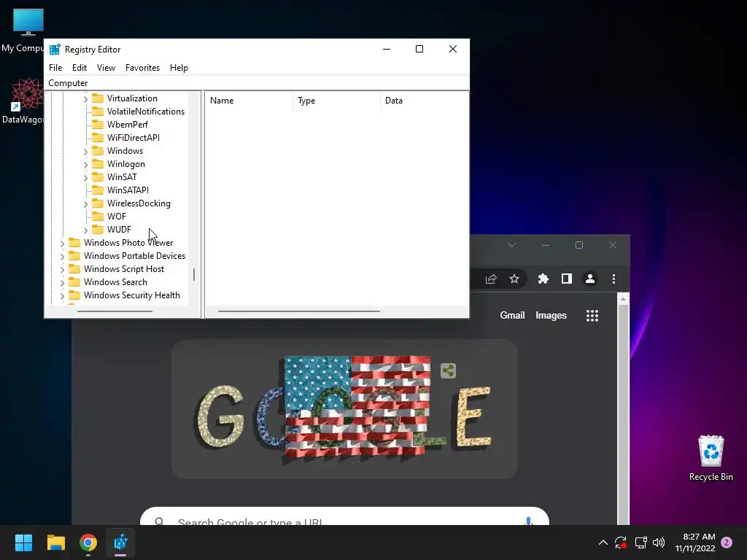This screenshot has width=747, height=560.
Task: Click the Google search input field
Action: point(344,517)
